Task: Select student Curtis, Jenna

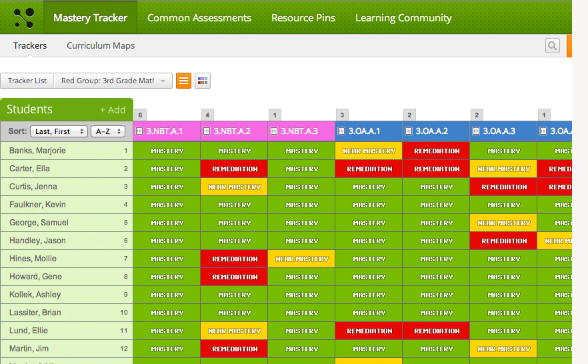Action: pyautogui.click(x=67, y=187)
